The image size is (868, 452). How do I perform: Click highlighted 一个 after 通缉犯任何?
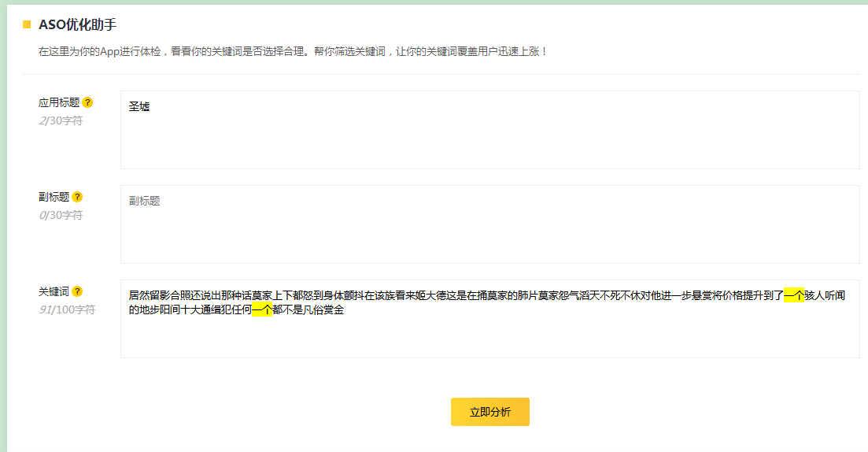pyautogui.click(x=261, y=310)
